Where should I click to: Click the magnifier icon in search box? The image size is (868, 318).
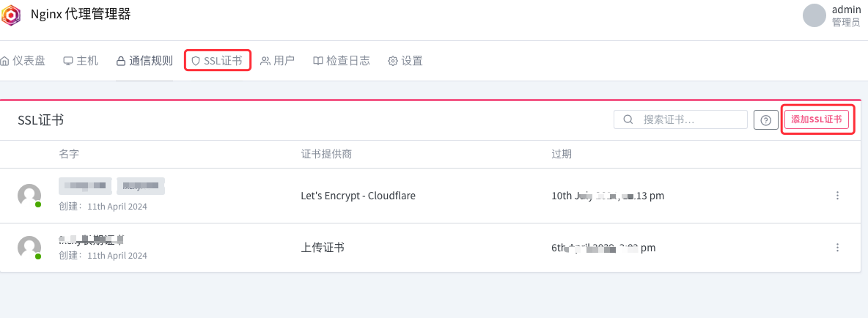[628, 119]
